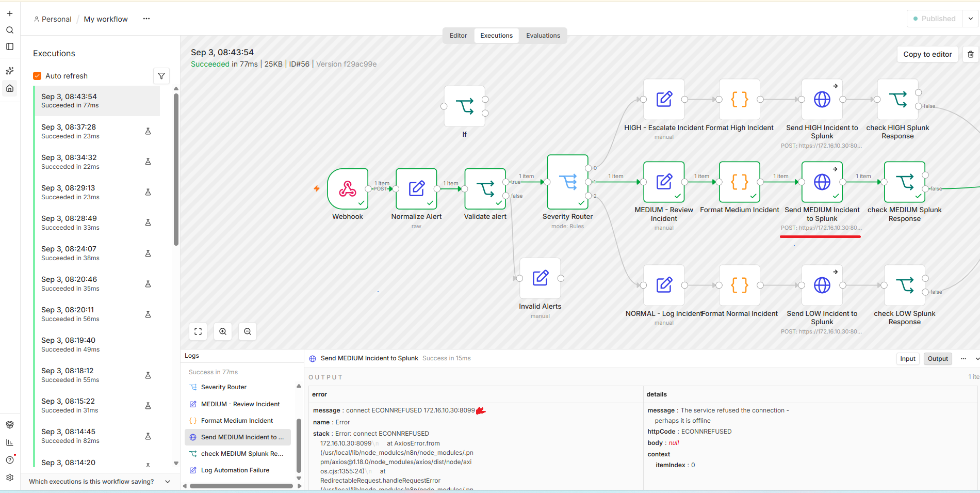Click fit-to-view canvas icon

[198, 331]
